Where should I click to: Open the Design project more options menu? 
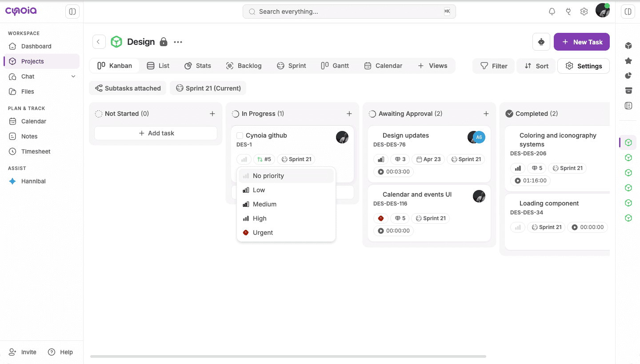pos(178,42)
